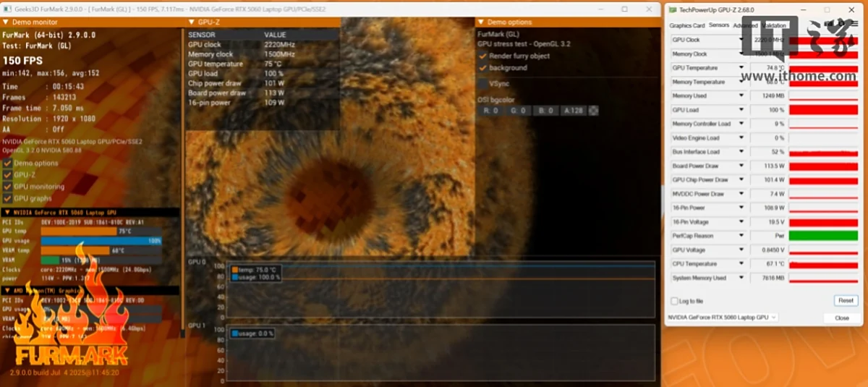Click the FurMark title bar app icon
This screenshot has width=868, height=387.
pos(7,9)
